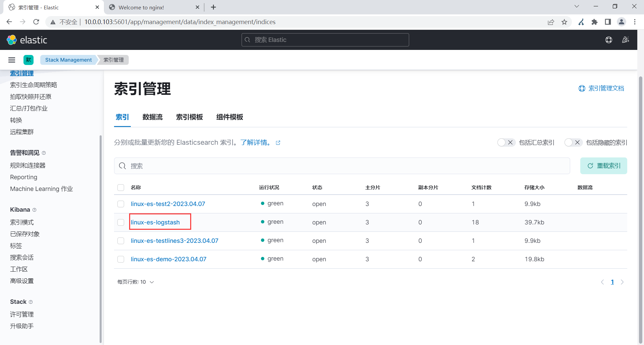
Task: Sort table by 名称 column header
Action: coord(136,188)
